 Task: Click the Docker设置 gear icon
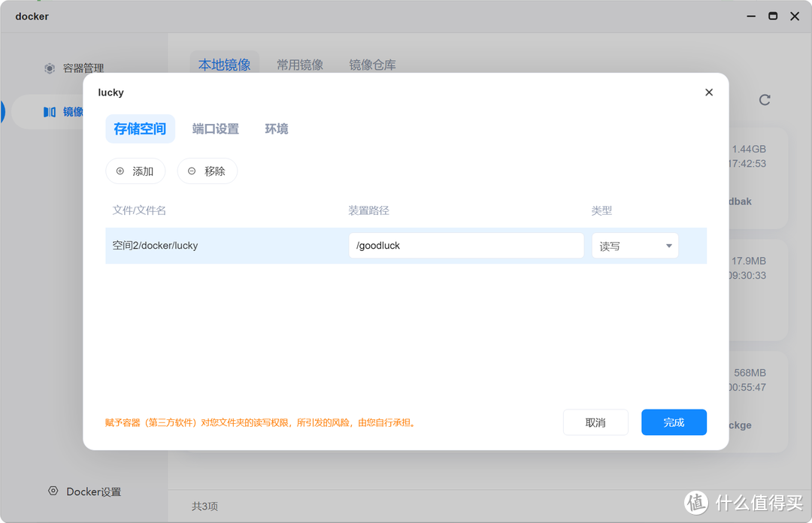[x=53, y=491]
